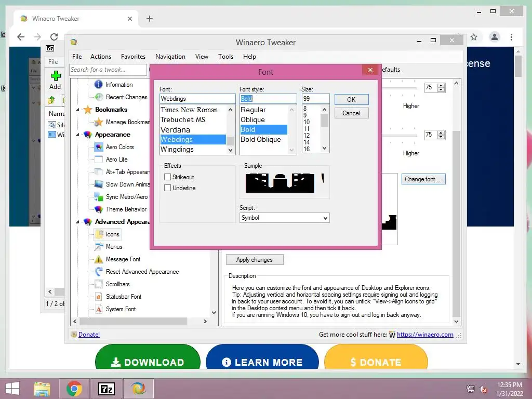
Task: Click the Slow Down Animations icon
Action: [x=99, y=184]
